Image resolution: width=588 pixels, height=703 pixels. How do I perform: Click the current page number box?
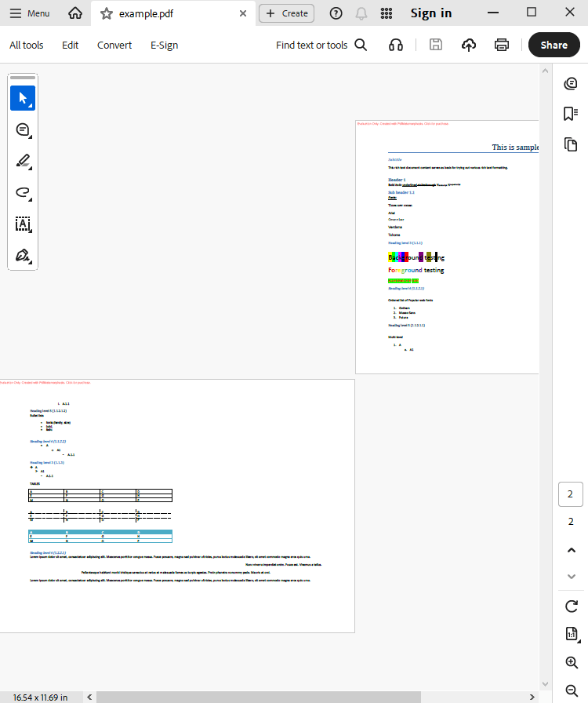[x=571, y=494]
